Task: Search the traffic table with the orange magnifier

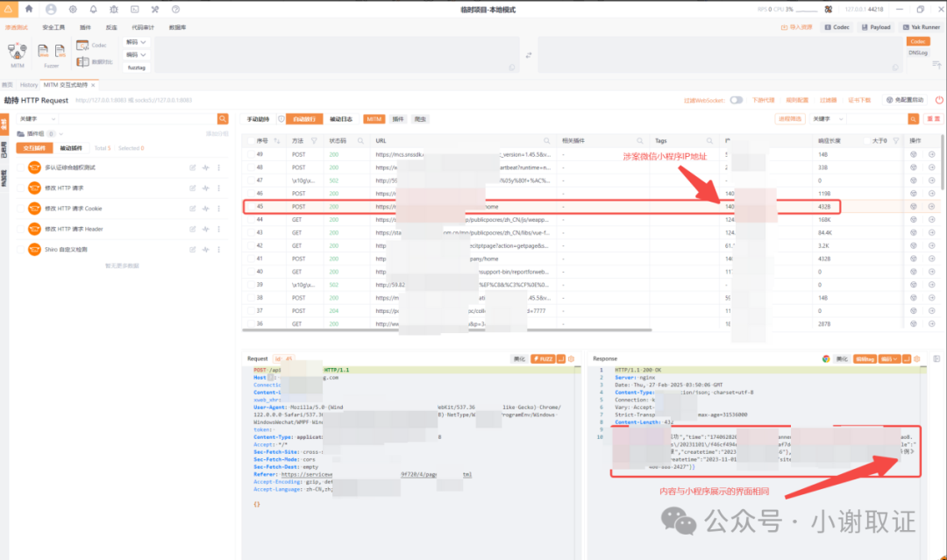Action: click(x=913, y=119)
